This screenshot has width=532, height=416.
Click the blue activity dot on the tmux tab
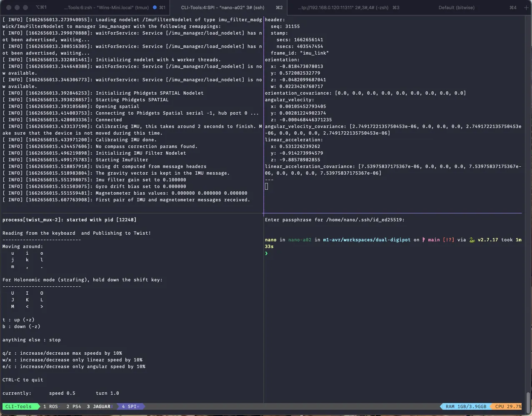(x=155, y=8)
